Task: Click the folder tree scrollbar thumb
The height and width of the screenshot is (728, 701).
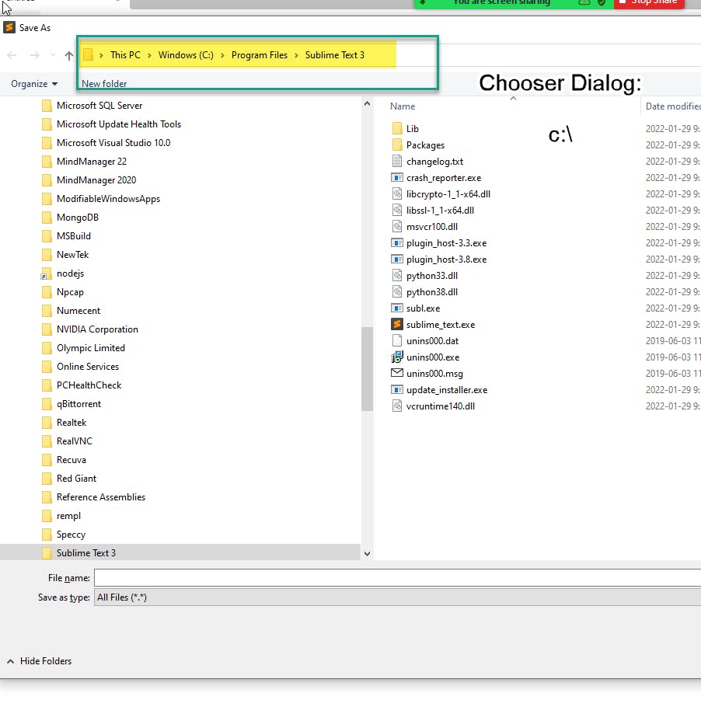Action: pyautogui.click(x=367, y=368)
